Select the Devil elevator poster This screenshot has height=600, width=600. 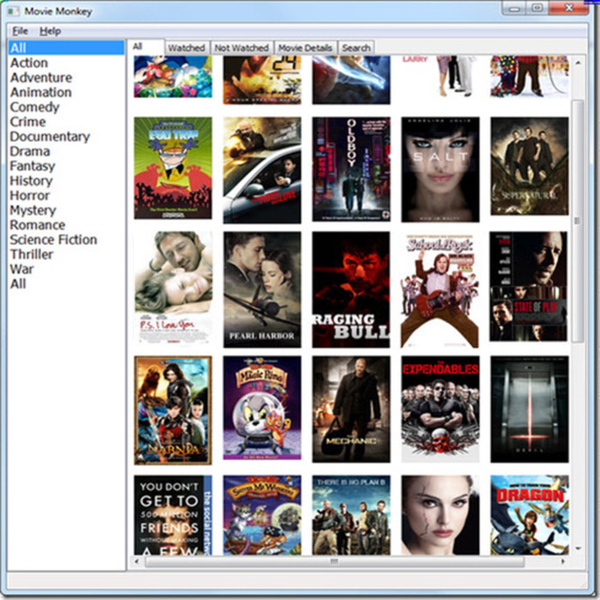[530, 409]
